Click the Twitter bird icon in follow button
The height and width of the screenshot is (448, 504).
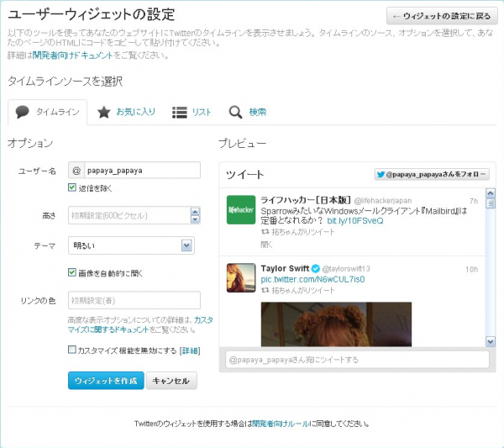381,174
